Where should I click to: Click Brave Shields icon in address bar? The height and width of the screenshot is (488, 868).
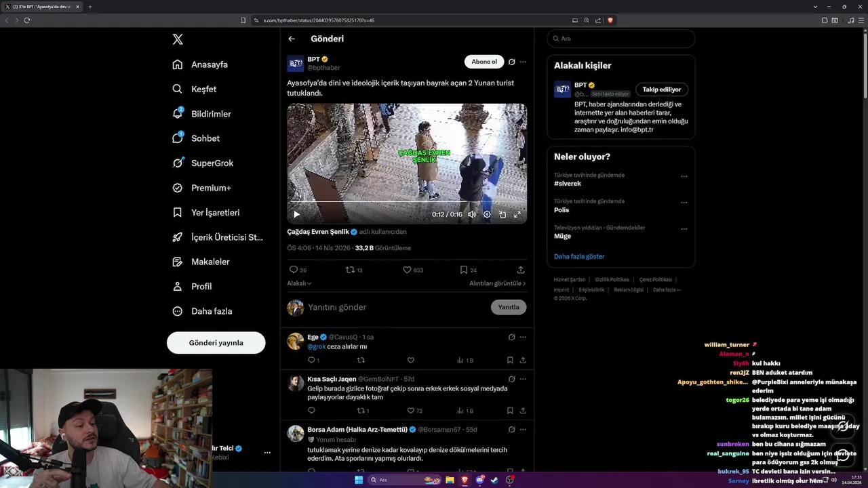pos(610,20)
